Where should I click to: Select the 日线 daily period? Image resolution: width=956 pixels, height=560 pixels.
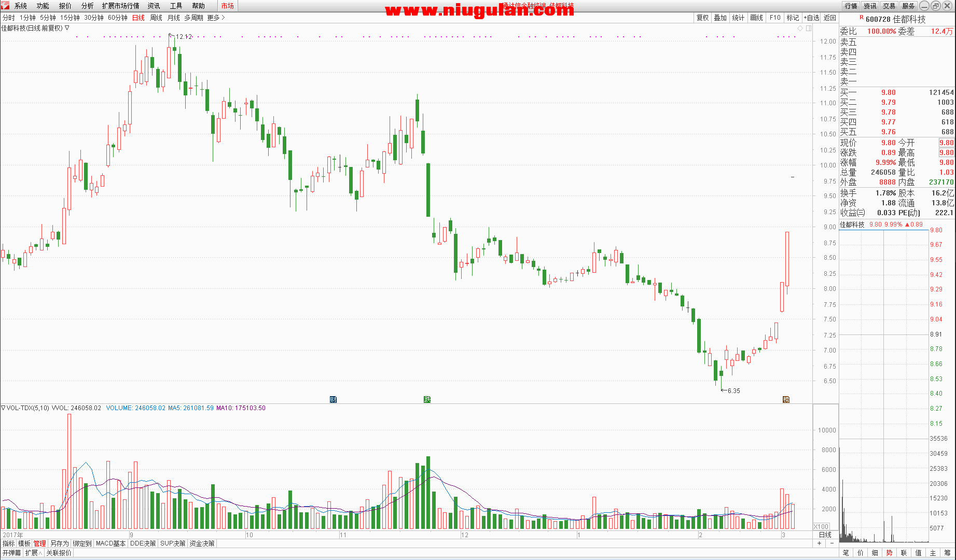(x=138, y=18)
